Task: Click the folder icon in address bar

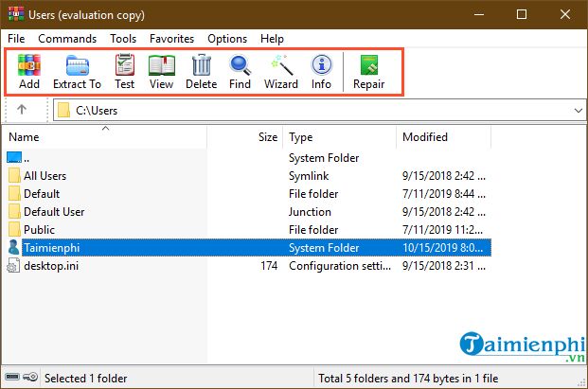Action: pyautogui.click(x=63, y=110)
